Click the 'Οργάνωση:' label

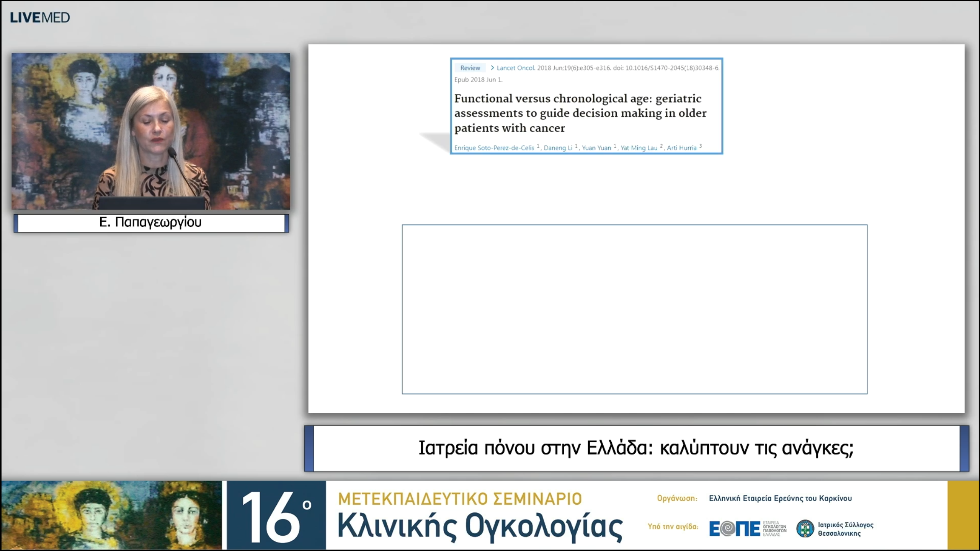click(x=677, y=498)
